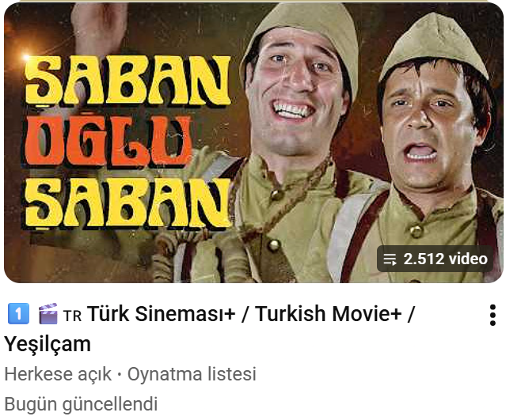This screenshot has height=420, width=506.
Task: Open the Şaban Oğlu Şaban playlist thumbnail
Action: click(253, 142)
